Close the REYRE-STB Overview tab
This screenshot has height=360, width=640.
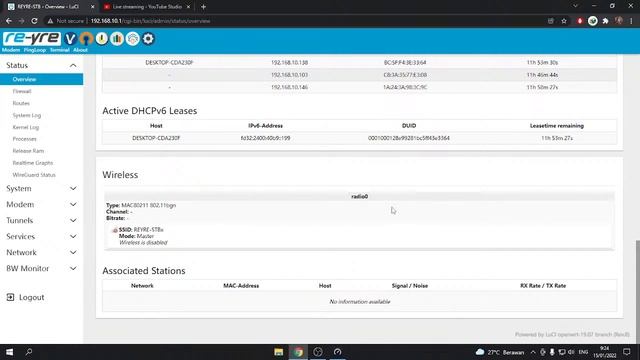[x=93, y=7]
